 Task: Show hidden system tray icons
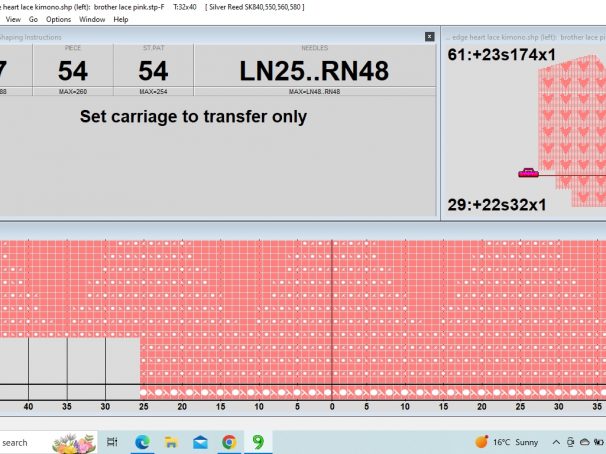click(557, 442)
